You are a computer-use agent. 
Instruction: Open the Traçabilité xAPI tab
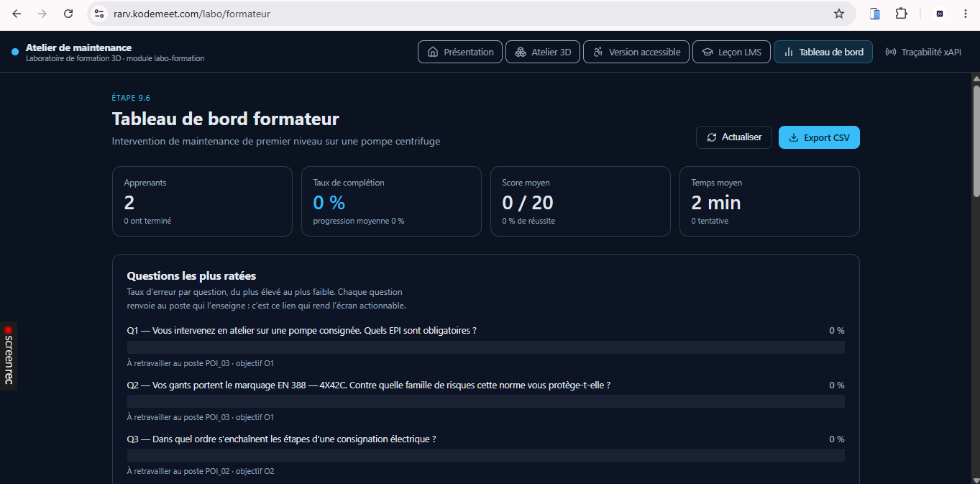(923, 52)
